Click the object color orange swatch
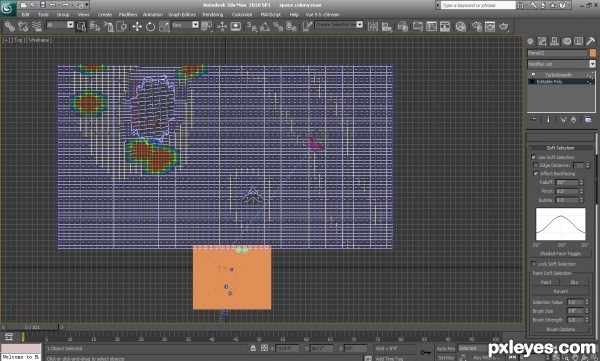 point(593,53)
